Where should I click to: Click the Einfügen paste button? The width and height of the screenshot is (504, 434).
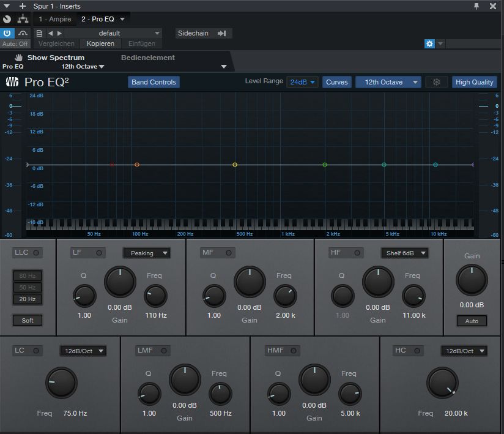(141, 43)
